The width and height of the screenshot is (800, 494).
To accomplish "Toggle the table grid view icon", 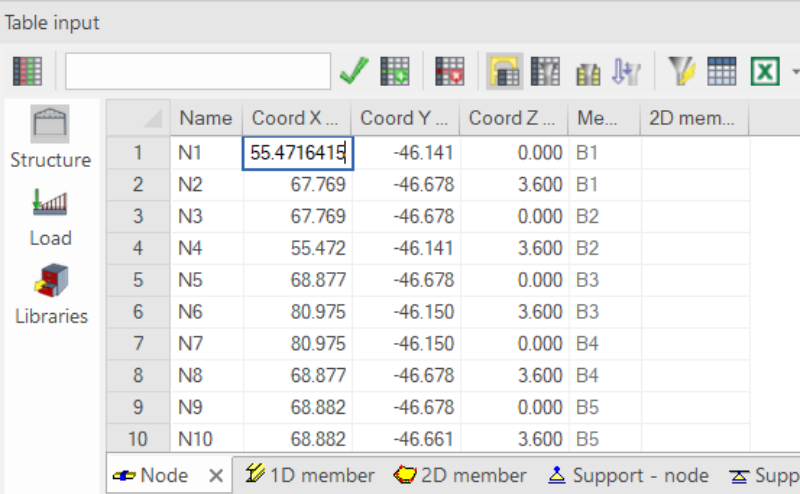I will click(721, 71).
